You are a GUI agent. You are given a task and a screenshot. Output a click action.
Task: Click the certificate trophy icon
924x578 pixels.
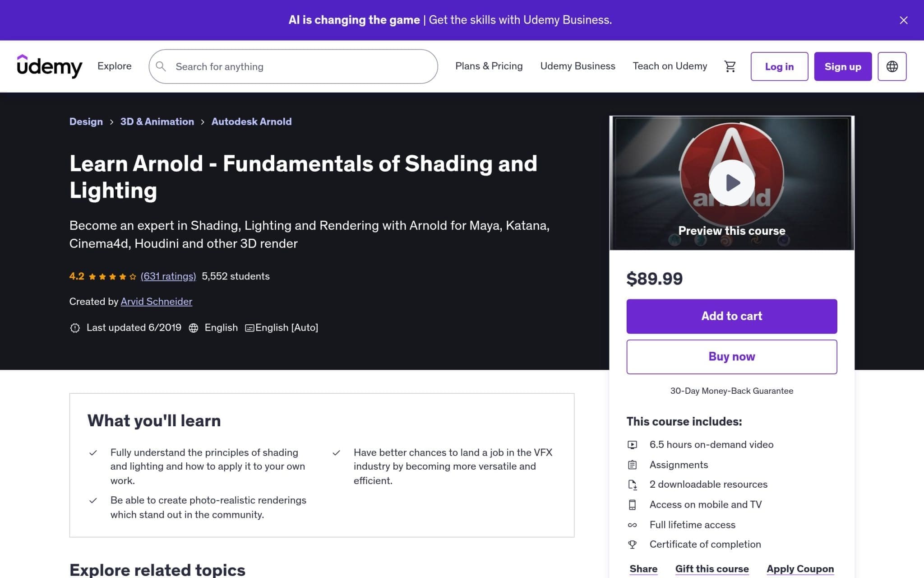click(633, 545)
